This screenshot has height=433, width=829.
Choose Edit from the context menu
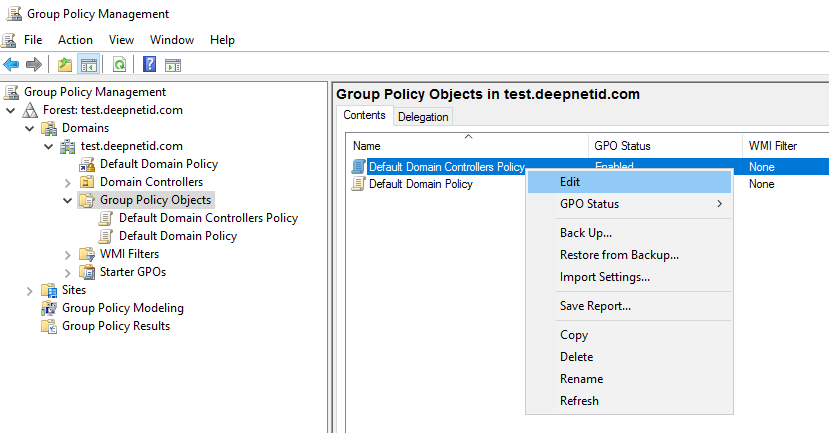(x=570, y=182)
